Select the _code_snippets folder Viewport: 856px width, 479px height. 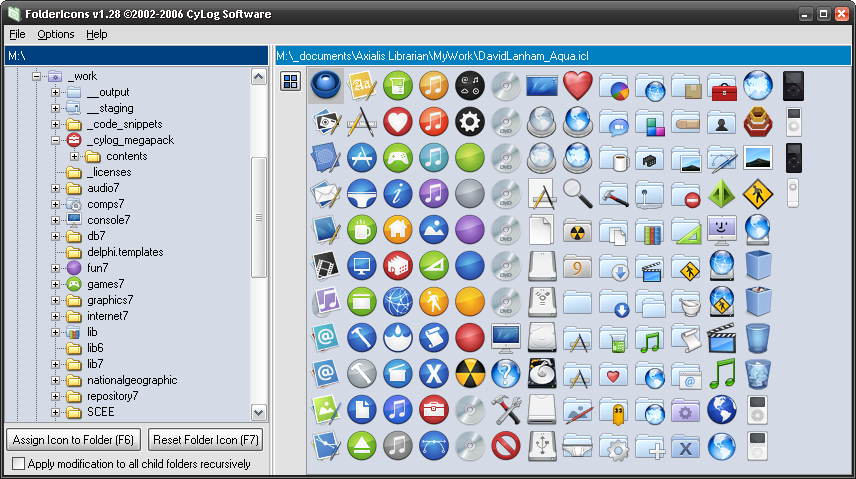[x=124, y=125]
